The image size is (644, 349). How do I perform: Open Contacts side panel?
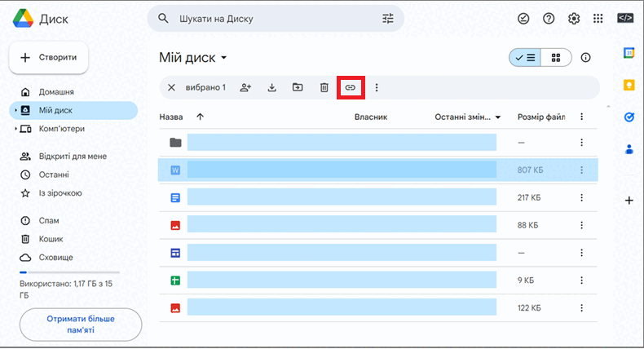(629, 148)
